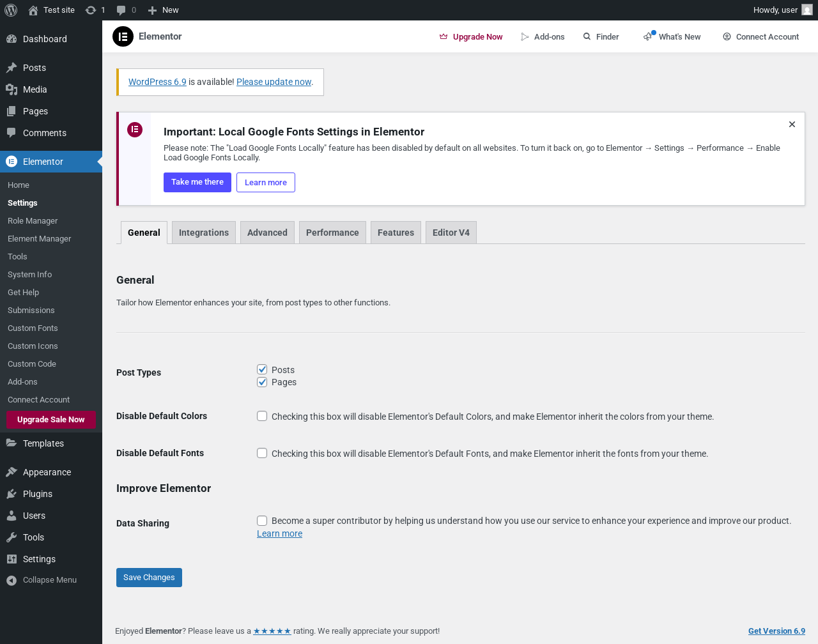Open the Howdy user account menu
818x644 pixels.
[782, 10]
